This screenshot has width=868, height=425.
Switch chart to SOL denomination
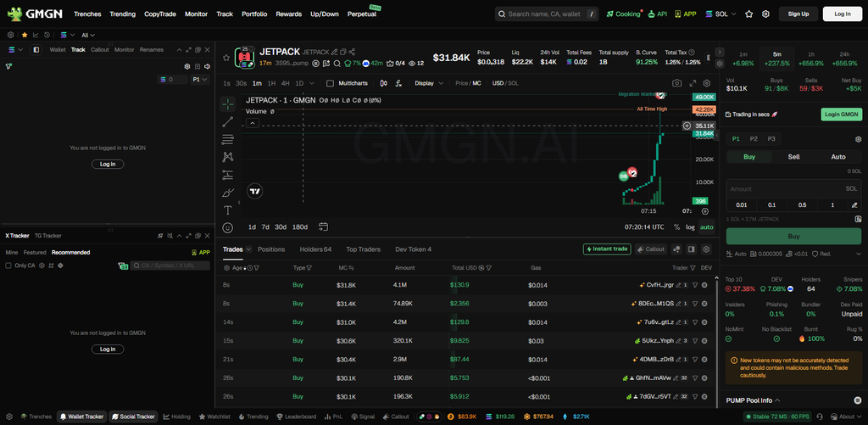pos(513,83)
